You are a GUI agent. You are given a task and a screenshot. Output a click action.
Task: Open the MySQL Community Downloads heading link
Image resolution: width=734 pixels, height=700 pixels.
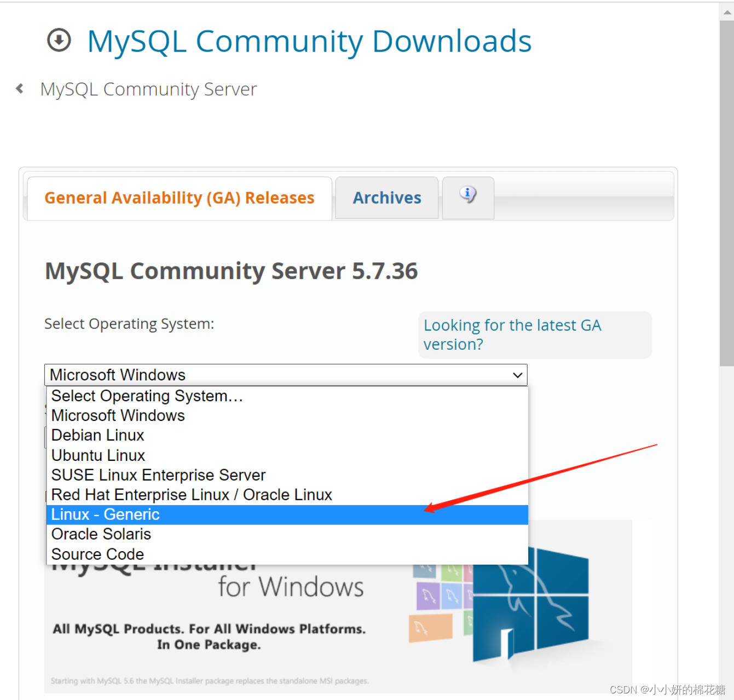309,41
